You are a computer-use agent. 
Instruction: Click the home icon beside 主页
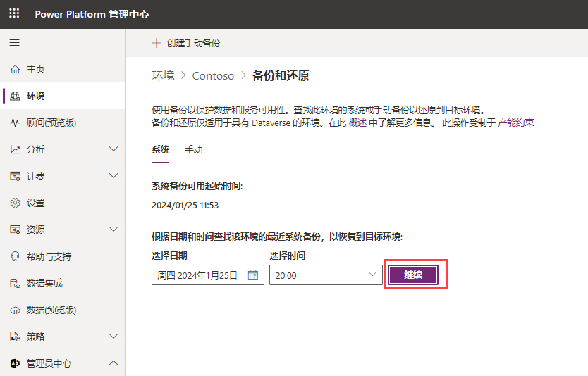tap(15, 69)
